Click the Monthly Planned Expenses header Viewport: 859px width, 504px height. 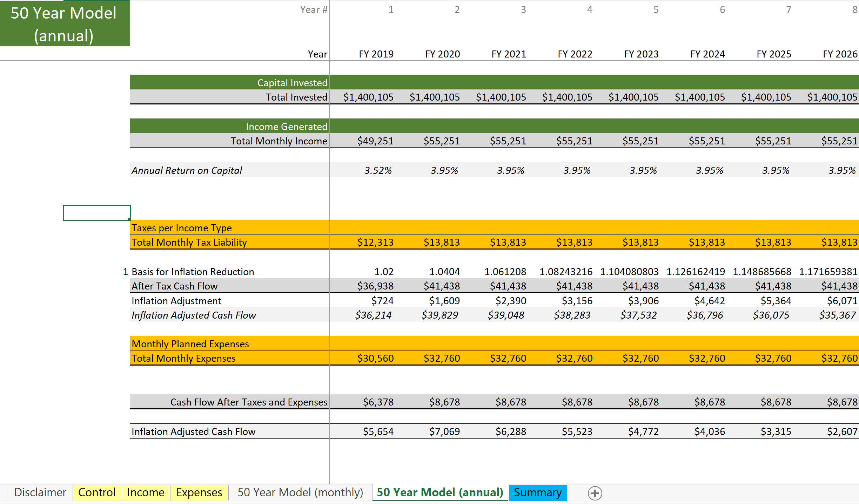pos(190,344)
